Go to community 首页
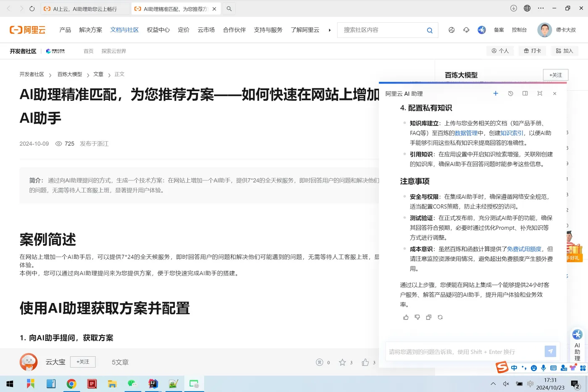The height and width of the screenshot is (392, 588). point(89,51)
